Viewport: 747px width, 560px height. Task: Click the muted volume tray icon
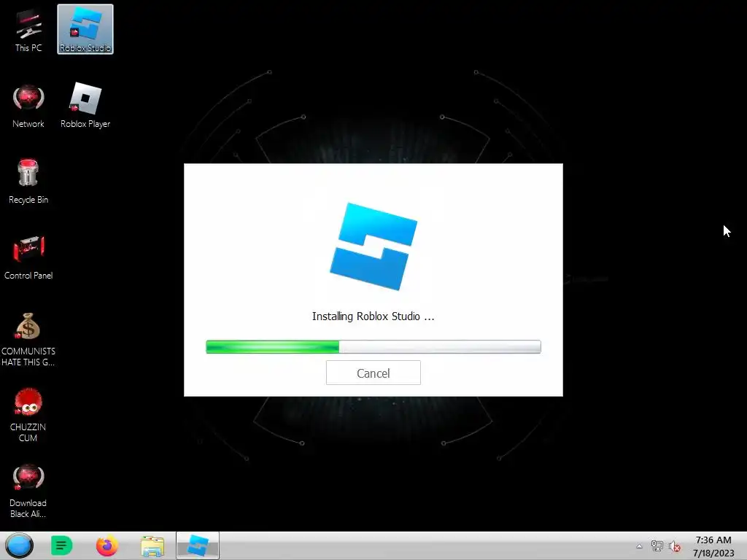coord(674,546)
